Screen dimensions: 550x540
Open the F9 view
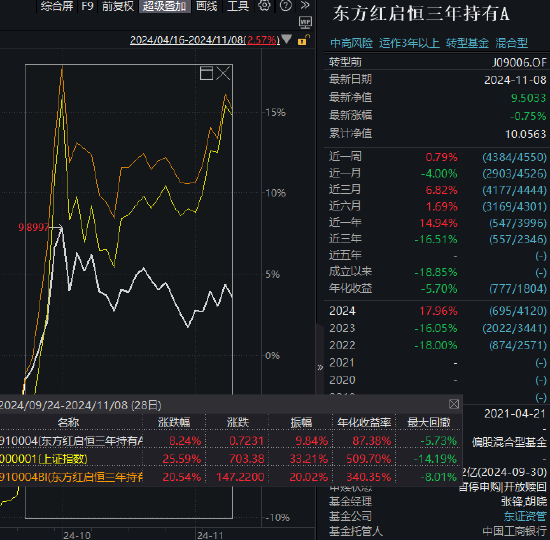tap(87, 6)
